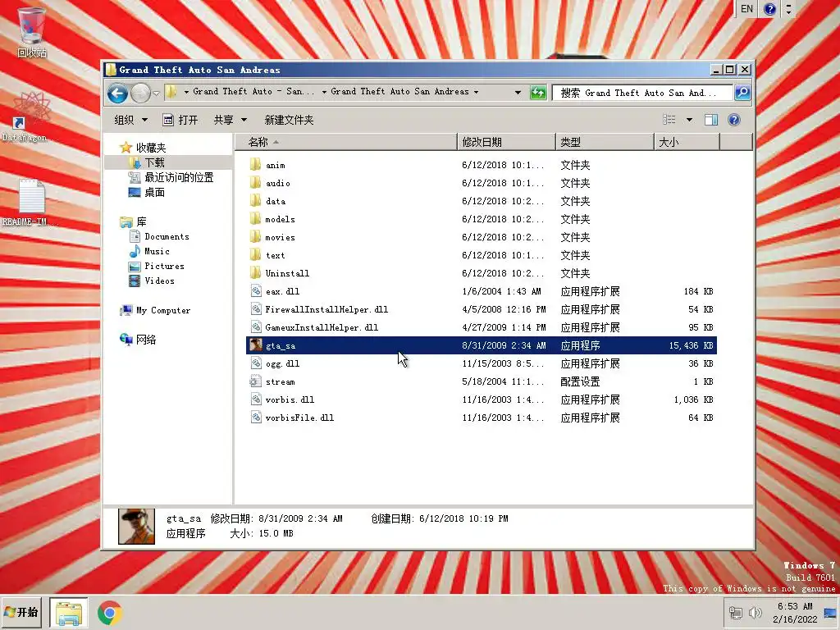Click the 打开 toolbar button

(x=180, y=120)
